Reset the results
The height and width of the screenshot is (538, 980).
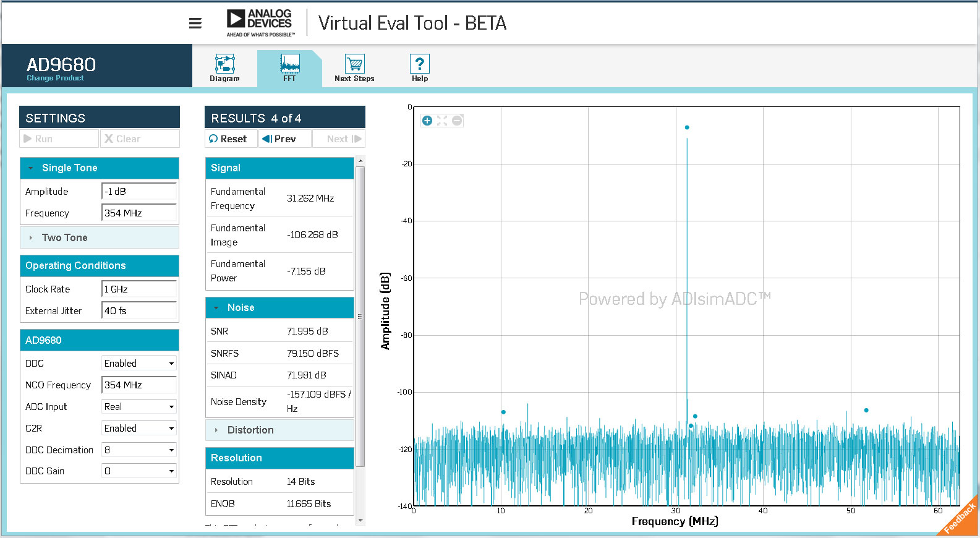pyautogui.click(x=231, y=139)
